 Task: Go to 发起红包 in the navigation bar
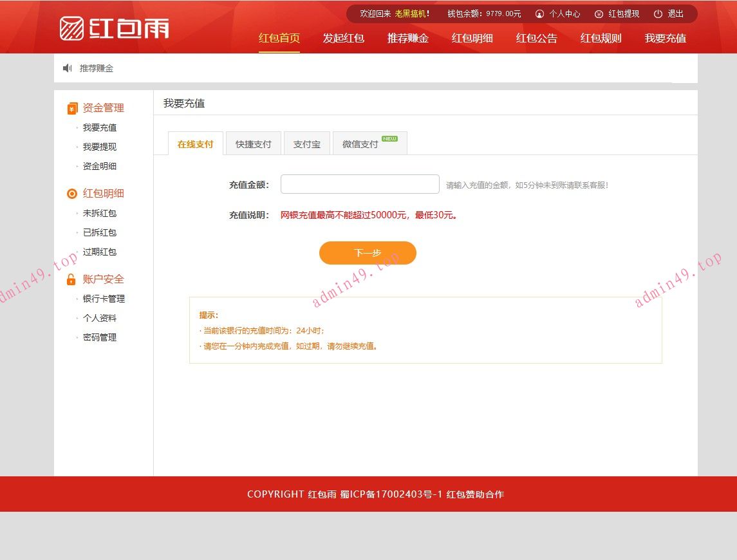pos(344,39)
